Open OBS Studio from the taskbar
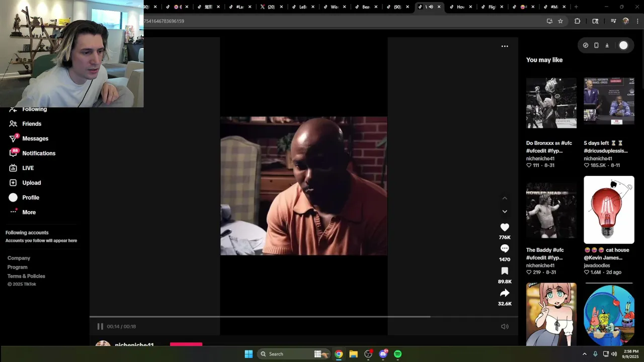This screenshot has height=362, width=644. [x=368, y=354]
